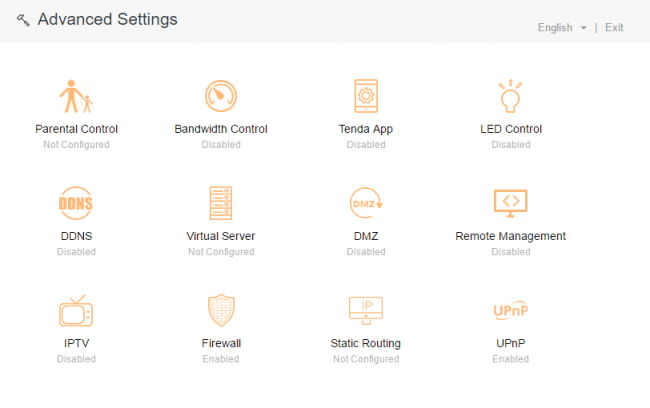Click the Remote Management text label
The height and width of the screenshot is (408, 650).
[511, 236]
